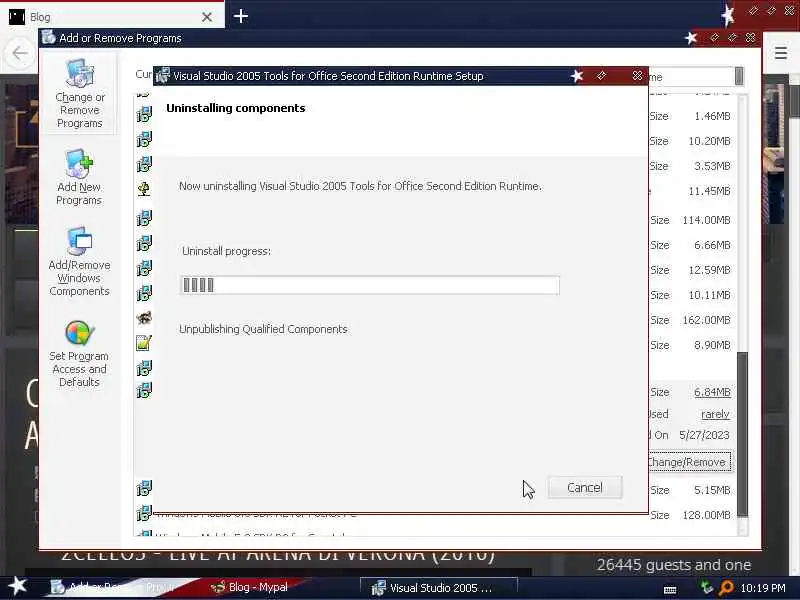This screenshot has height=600, width=800.
Task: Open the Start menu star button
Action: 17,586
